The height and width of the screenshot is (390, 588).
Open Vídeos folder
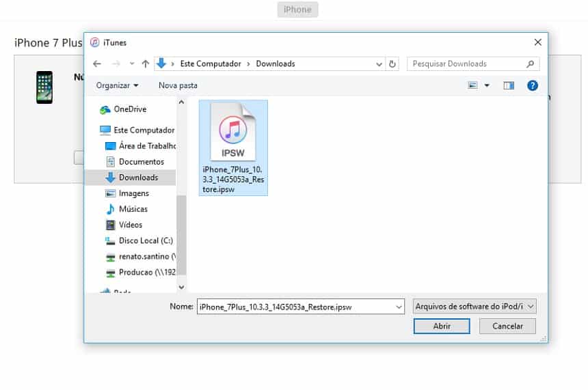124,225
